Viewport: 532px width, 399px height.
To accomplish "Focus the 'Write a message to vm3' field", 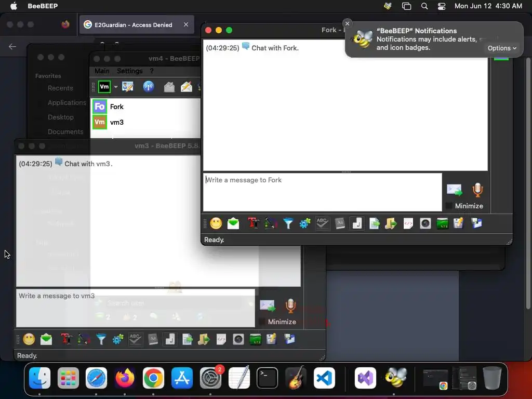I will click(x=136, y=308).
